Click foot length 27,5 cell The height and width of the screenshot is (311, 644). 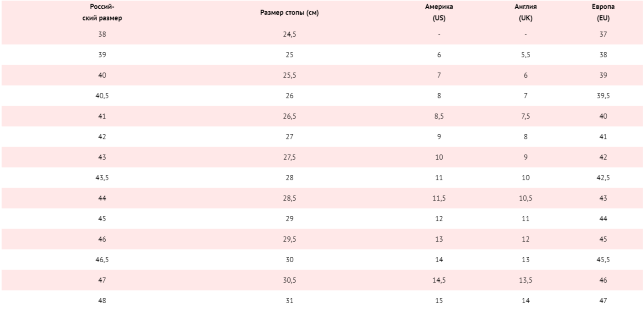(290, 157)
